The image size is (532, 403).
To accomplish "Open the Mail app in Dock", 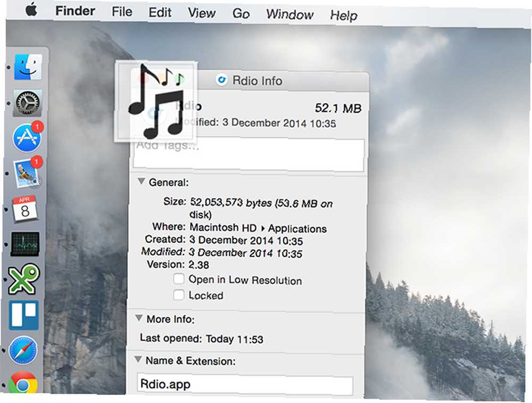I will pyautogui.click(x=27, y=172).
